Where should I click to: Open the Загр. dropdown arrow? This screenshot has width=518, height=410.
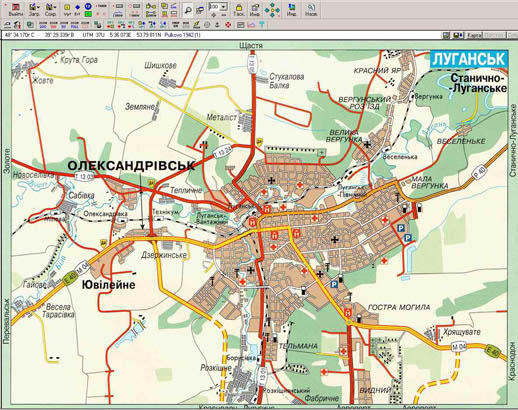click(38, 7)
